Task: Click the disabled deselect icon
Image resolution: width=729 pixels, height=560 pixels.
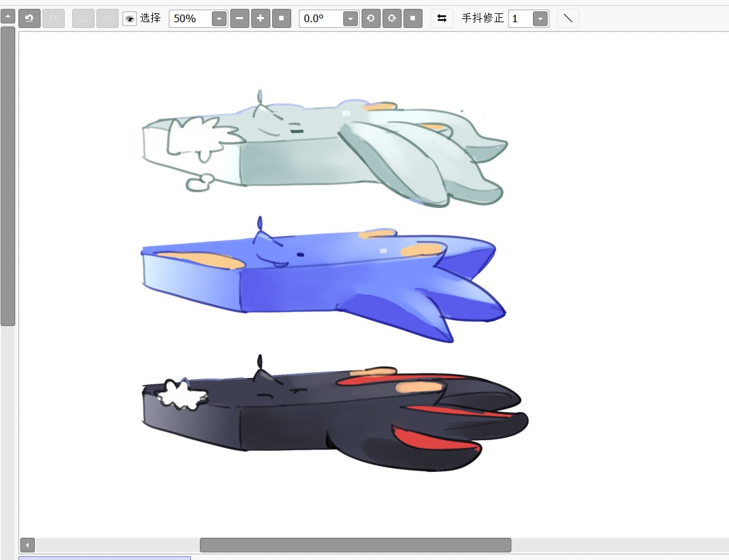Action: point(83,18)
